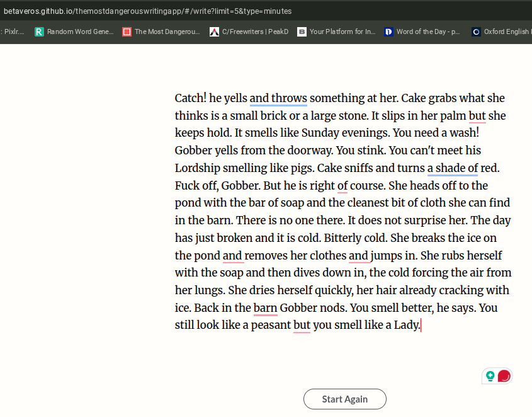Click the Your Platform bookmark favicon
Image resolution: width=532 pixels, height=417 pixels.
click(x=302, y=31)
